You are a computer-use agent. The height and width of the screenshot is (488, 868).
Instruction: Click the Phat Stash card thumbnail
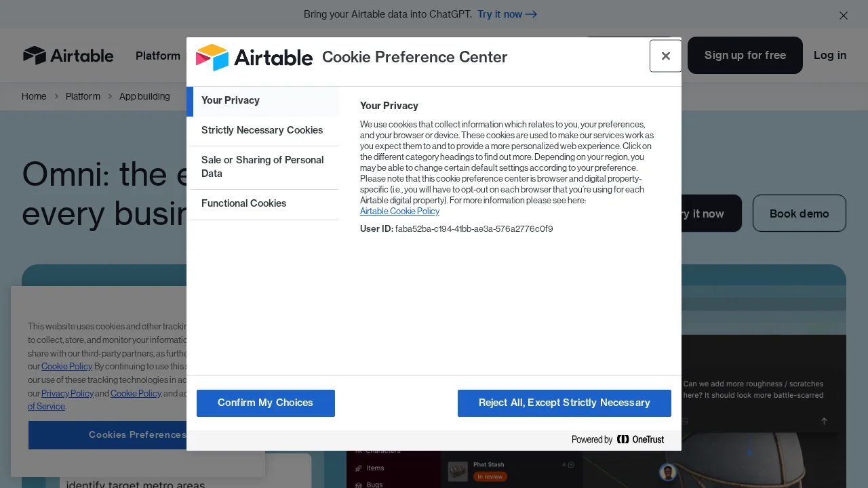point(458,472)
